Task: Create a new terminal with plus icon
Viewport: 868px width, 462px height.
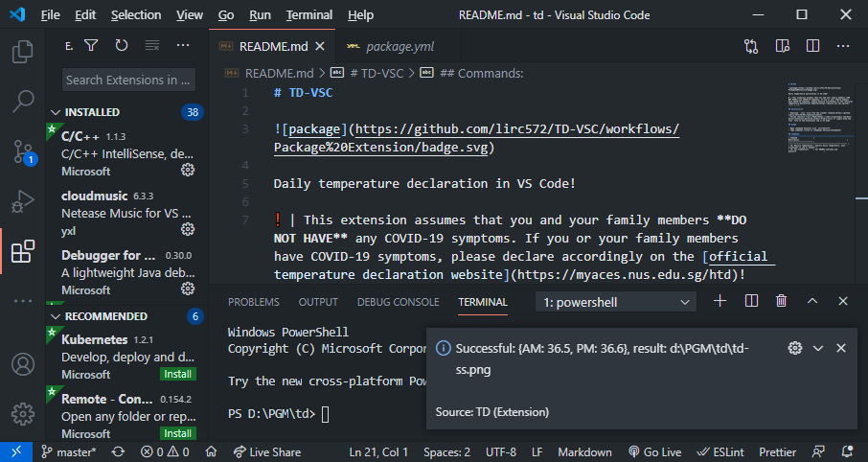Action: 720,301
